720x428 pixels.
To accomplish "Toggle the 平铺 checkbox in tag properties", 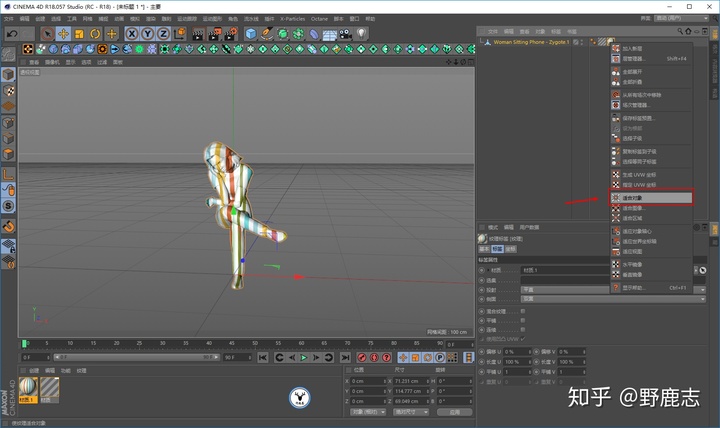I will click(x=523, y=321).
